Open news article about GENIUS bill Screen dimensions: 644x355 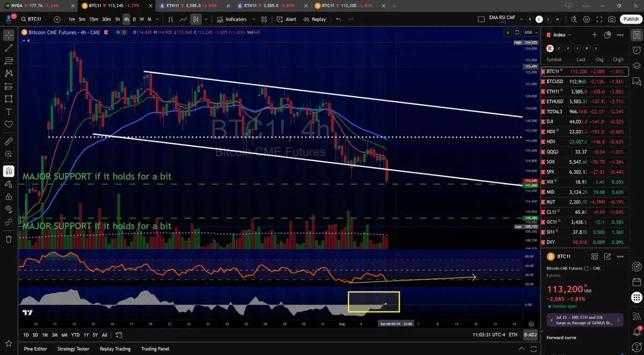(x=584, y=321)
